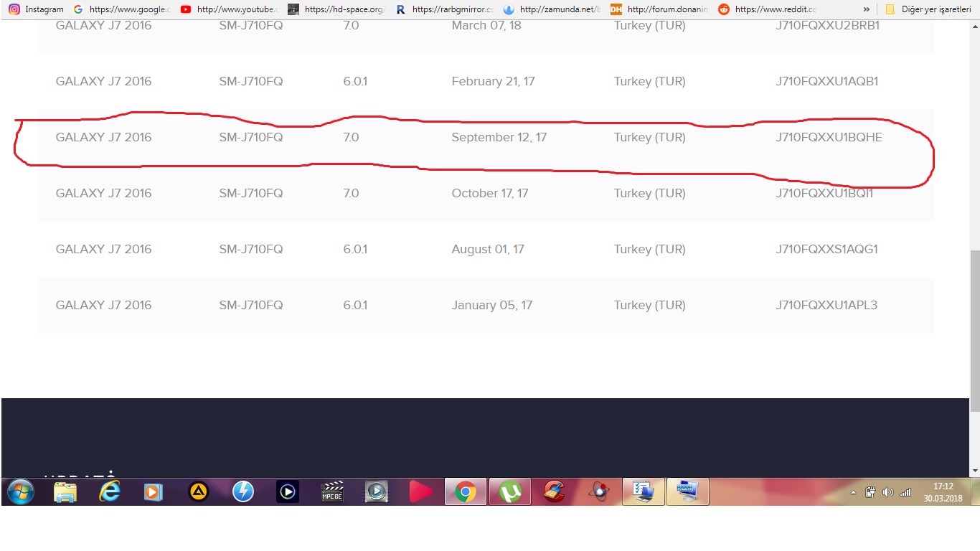This screenshot has width=980, height=551.
Task: Click version 7.0 in the March 07 row
Action: [x=351, y=25]
